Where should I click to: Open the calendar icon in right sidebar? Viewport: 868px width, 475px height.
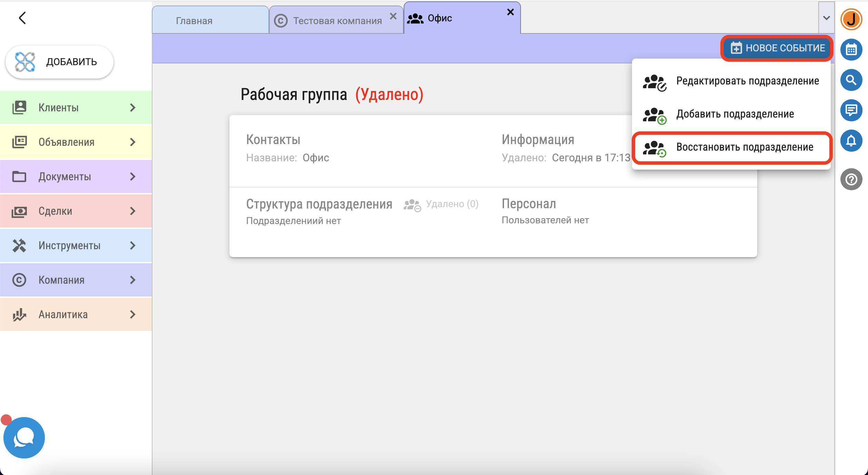point(851,50)
